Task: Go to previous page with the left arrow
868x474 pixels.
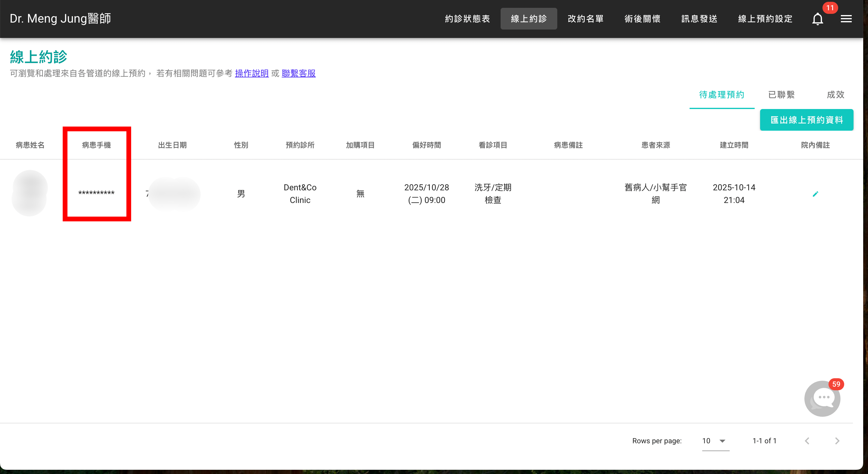Action: [807, 441]
